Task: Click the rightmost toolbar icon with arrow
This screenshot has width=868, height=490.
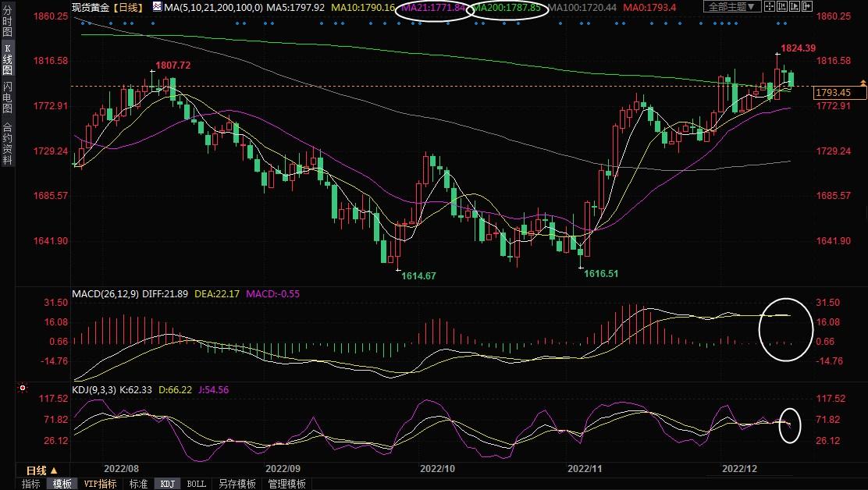Action: pos(806,7)
